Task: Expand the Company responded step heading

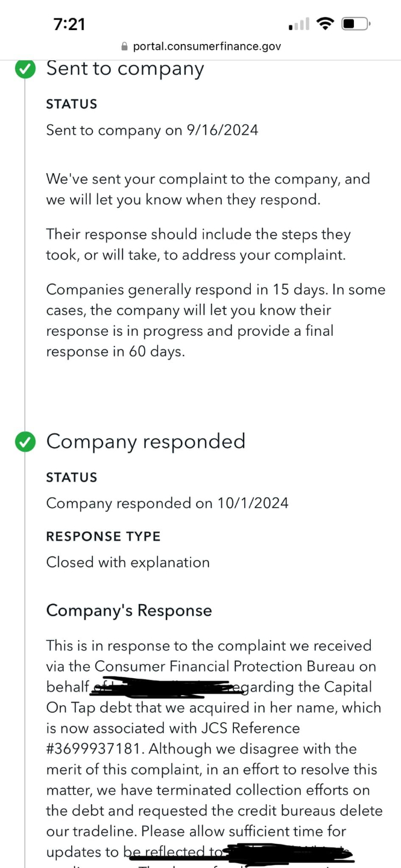Action: click(x=145, y=441)
